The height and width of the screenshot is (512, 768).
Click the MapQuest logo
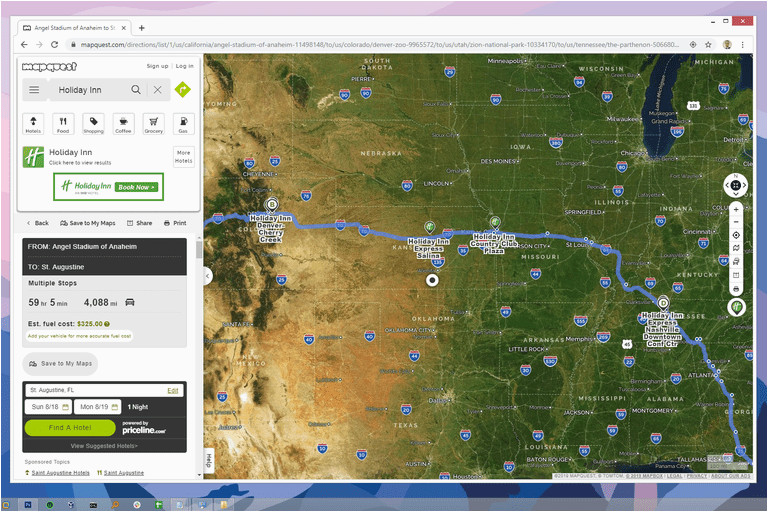click(x=49, y=67)
